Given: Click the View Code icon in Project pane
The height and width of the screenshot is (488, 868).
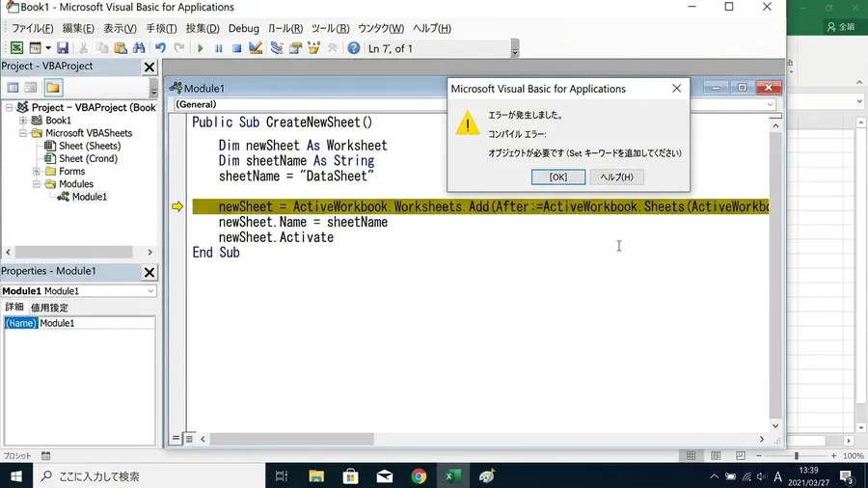Looking at the screenshot, I should click(x=13, y=88).
